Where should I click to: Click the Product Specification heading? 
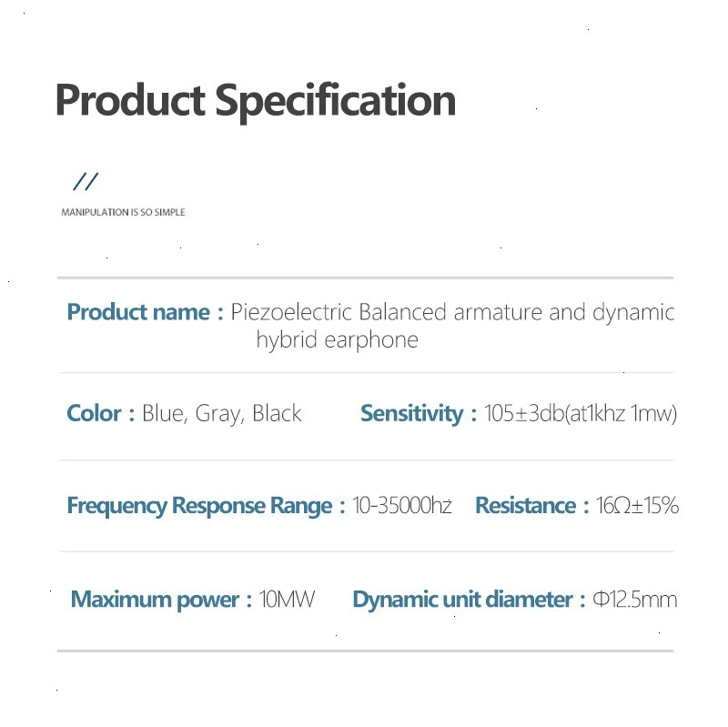(256, 102)
